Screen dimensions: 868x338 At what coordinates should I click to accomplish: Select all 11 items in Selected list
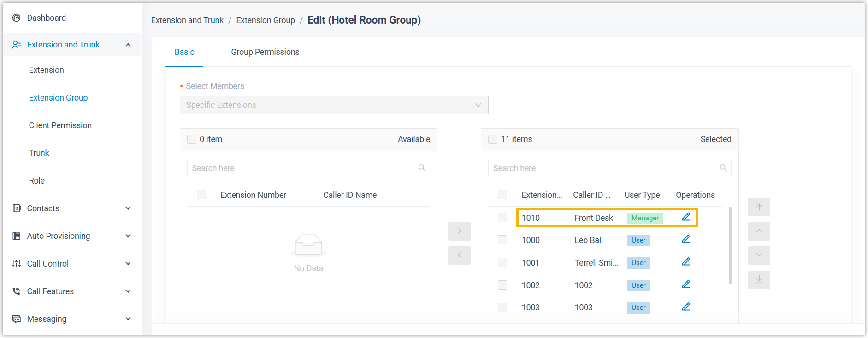(x=493, y=139)
